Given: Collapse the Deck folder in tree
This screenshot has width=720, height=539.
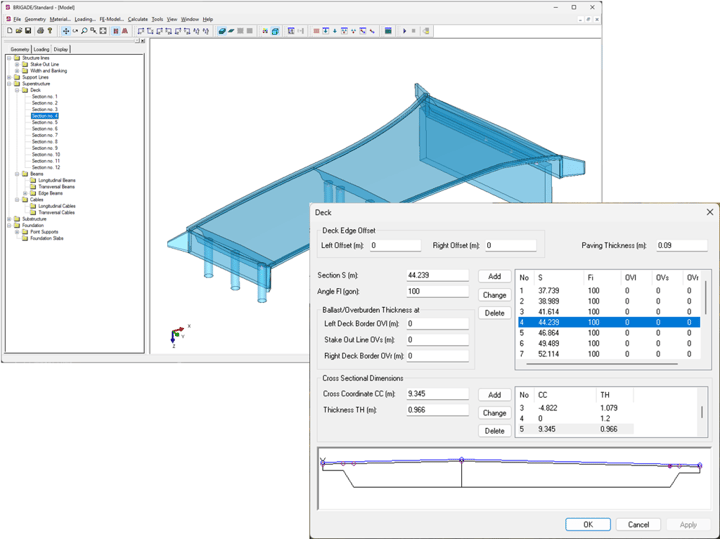Looking at the screenshot, I should pos(17,90).
